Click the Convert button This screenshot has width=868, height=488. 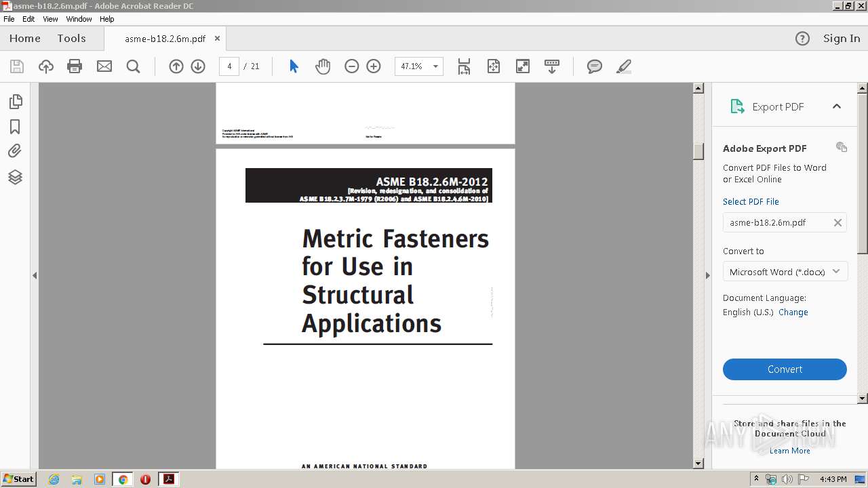pyautogui.click(x=785, y=369)
